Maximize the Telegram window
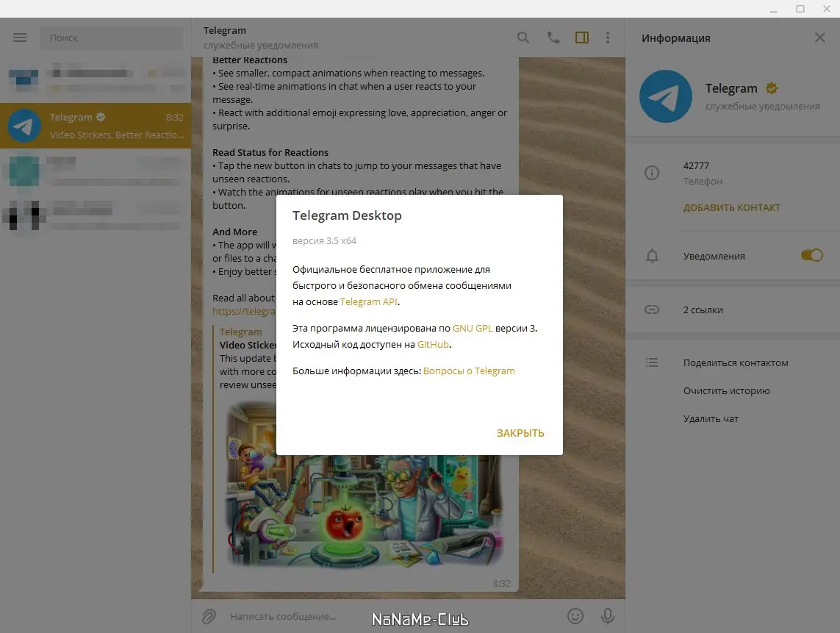Screen dimensions: 840x633 click(x=800, y=9)
